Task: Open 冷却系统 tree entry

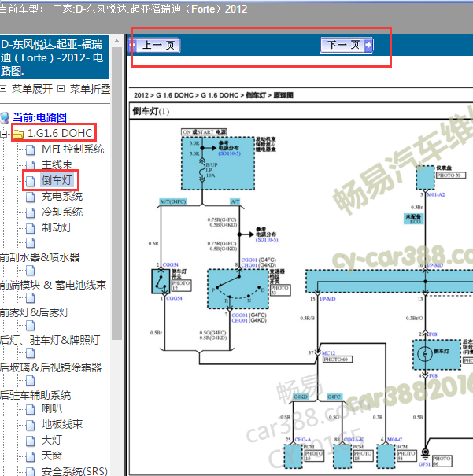Action: (62, 212)
